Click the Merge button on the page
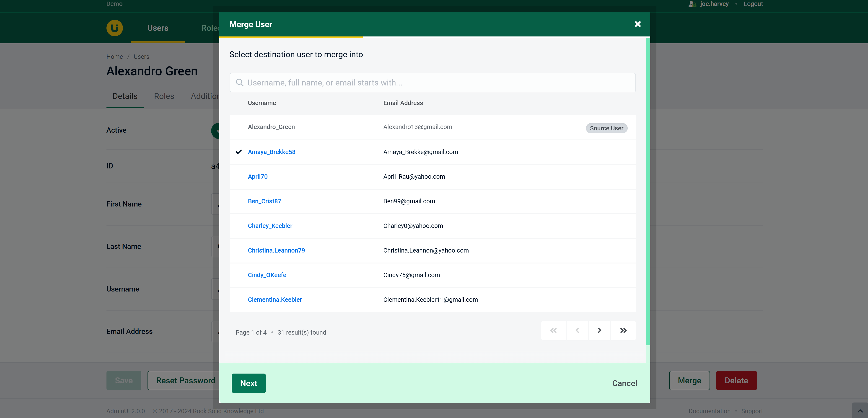This screenshot has height=418, width=868. (x=689, y=380)
